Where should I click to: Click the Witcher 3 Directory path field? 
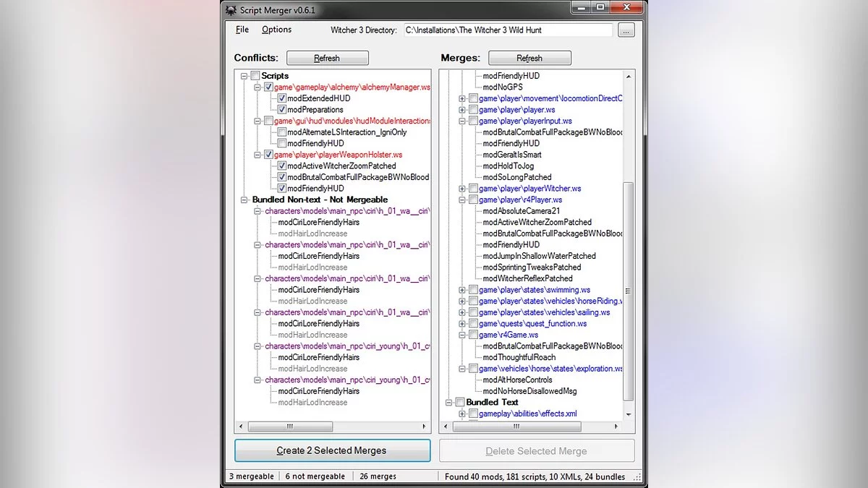click(x=507, y=30)
